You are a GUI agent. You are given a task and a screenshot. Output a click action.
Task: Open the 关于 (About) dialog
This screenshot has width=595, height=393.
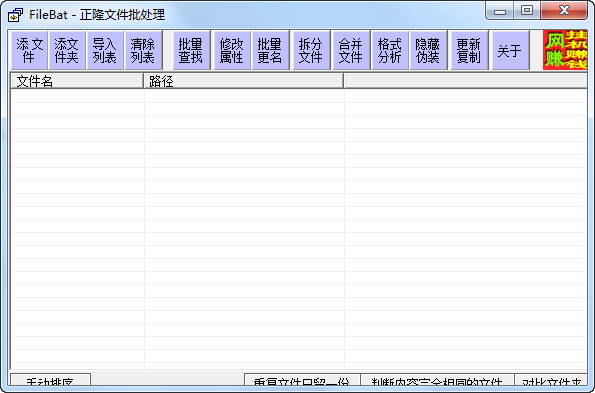pyautogui.click(x=510, y=50)
